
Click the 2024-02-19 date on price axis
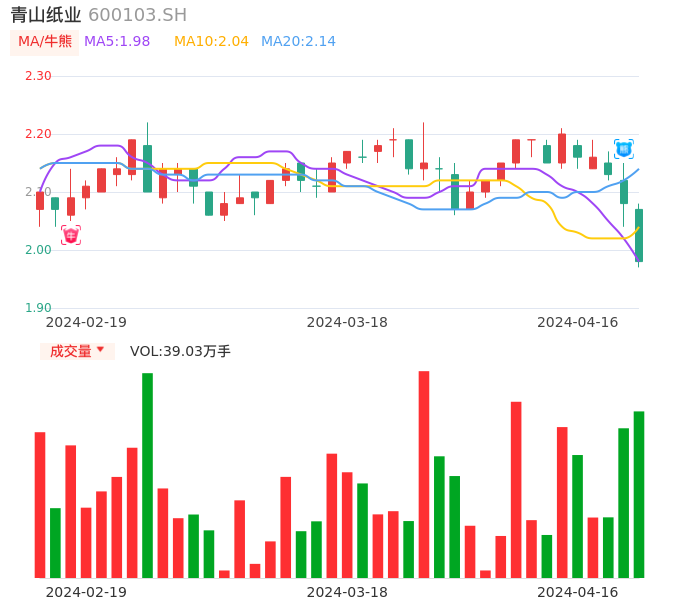click(x=86, y=322)
